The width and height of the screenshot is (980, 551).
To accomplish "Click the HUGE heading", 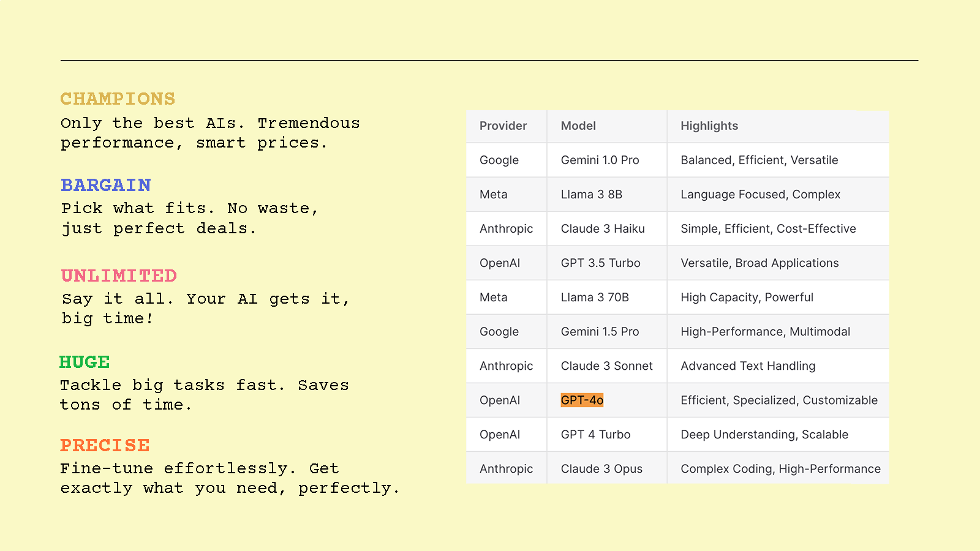I will [85, 362].
